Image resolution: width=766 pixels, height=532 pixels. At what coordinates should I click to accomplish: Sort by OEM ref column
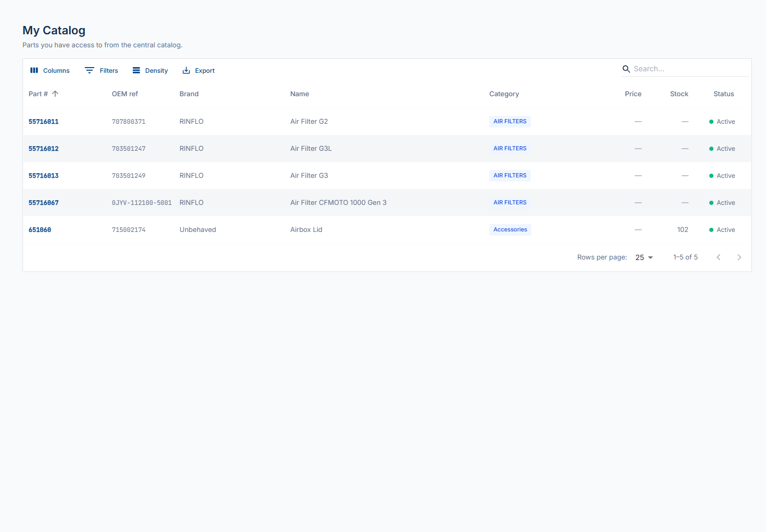point(125,94)
